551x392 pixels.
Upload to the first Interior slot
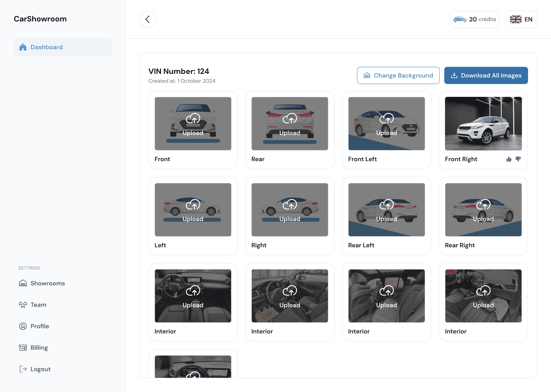click(193, 296)
